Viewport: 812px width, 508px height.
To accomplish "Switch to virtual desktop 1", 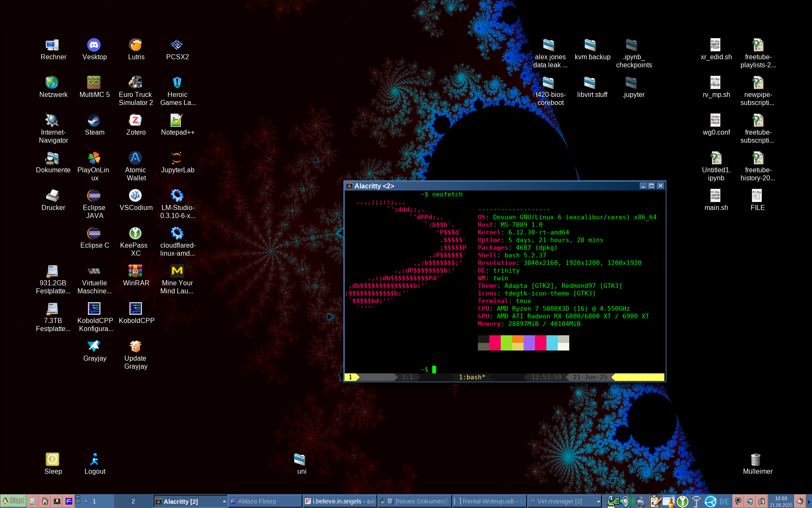I will click(x=94, y=501).
